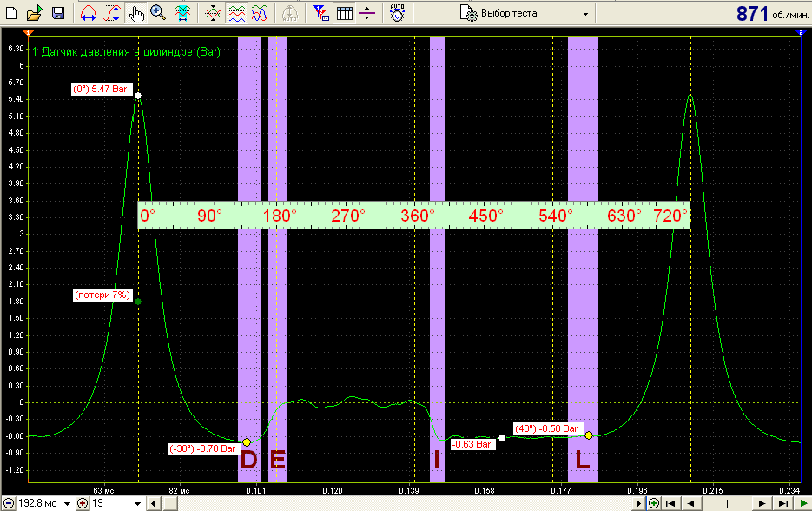812x511 pixels.
Task: Click the vertical compress waveforms icon
Action: (x=212, y=14)
